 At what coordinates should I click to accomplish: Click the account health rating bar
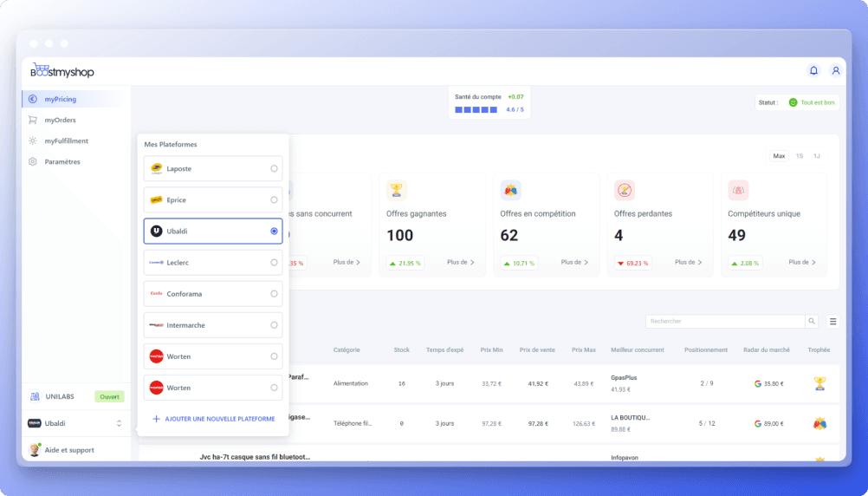click(476, 110)
